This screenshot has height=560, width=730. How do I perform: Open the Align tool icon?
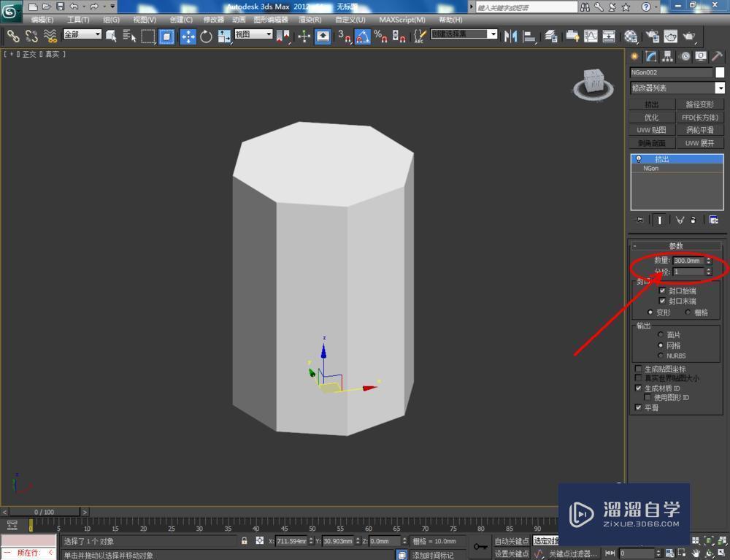[x=529, y=37]
